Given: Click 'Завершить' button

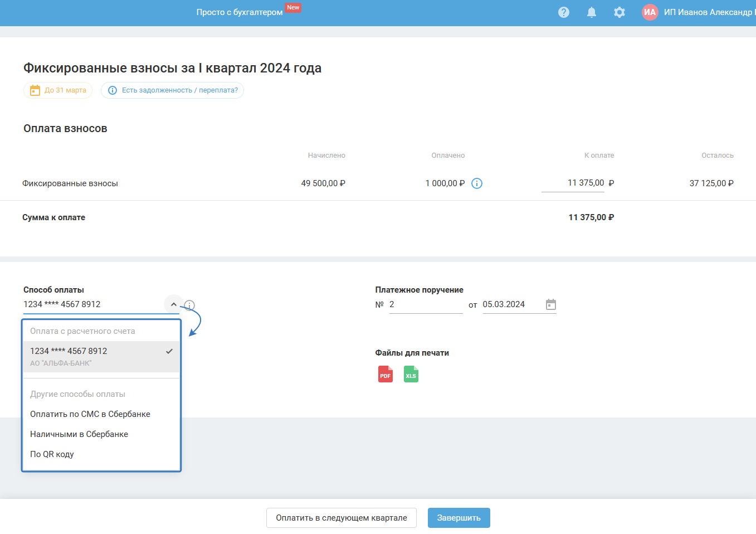Looking at the screenshot, I should click(459, 518).
